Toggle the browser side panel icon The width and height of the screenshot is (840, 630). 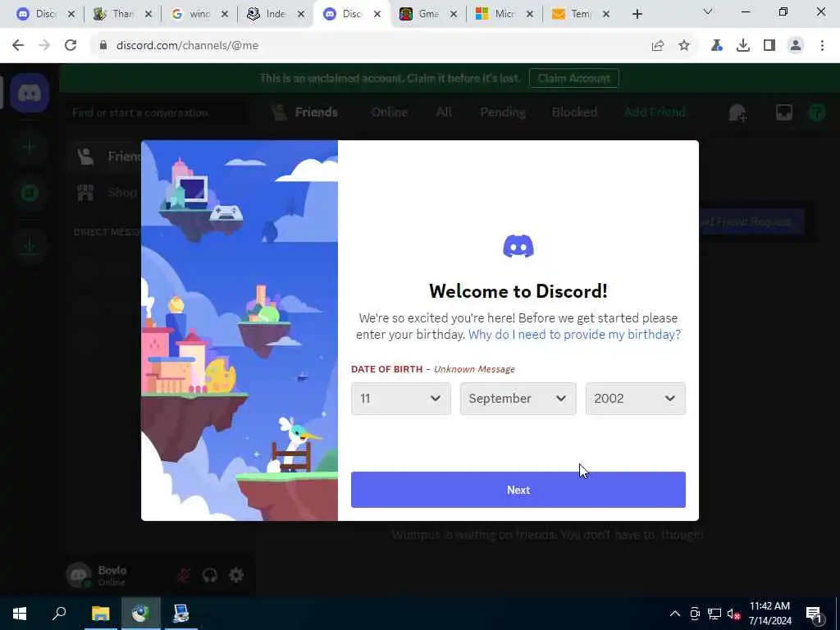click(769, 46)
